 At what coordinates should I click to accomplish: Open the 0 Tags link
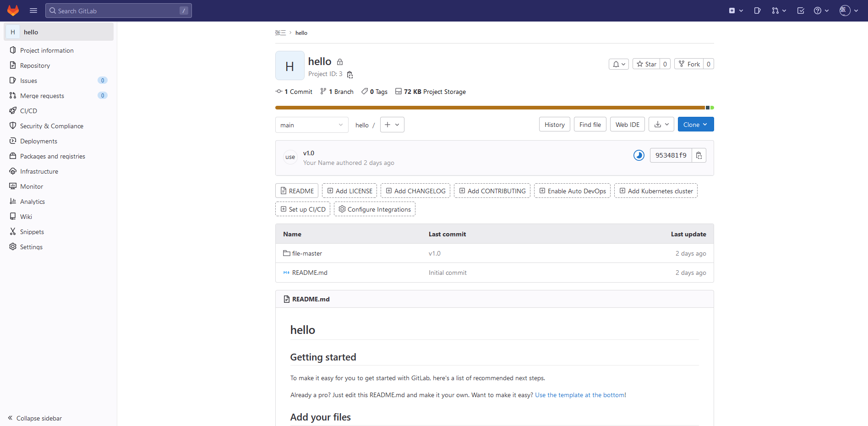374,92
